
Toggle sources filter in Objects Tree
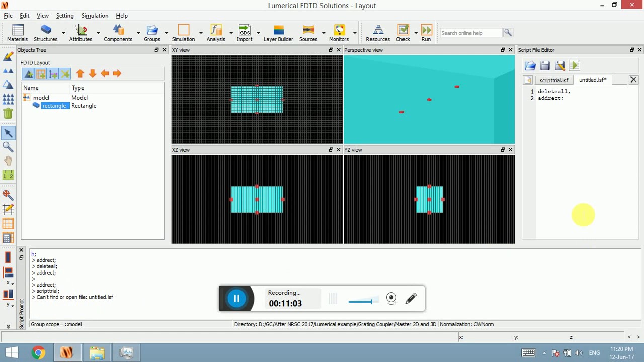(x=53, y=74)
